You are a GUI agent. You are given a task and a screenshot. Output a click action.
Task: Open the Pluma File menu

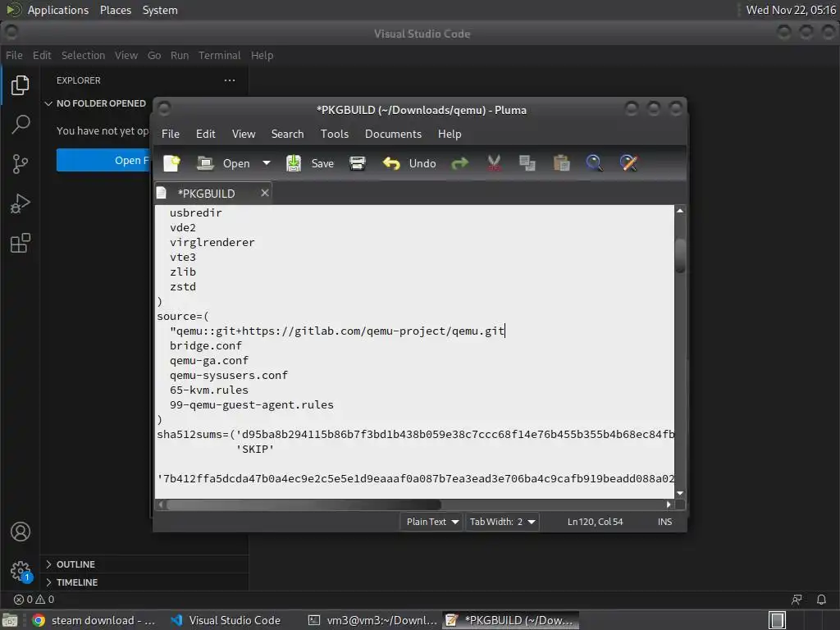coord(171,134)
